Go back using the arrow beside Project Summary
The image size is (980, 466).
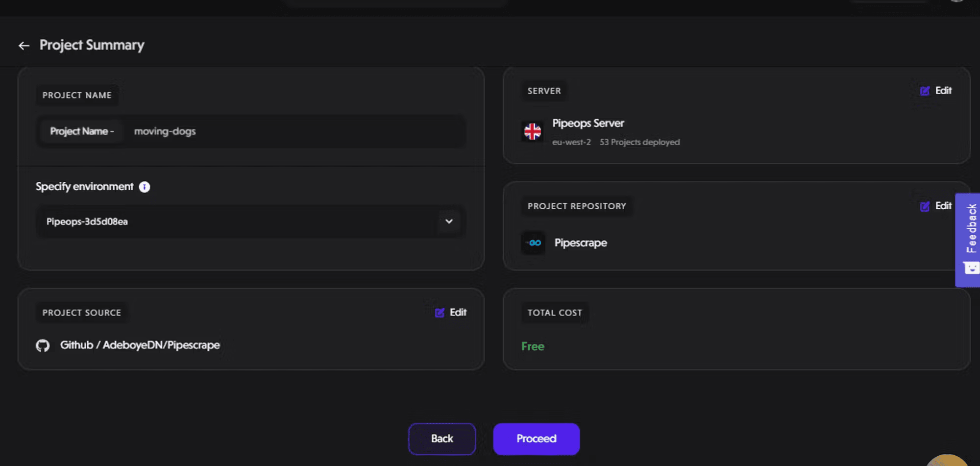click(x=24, y=46)
